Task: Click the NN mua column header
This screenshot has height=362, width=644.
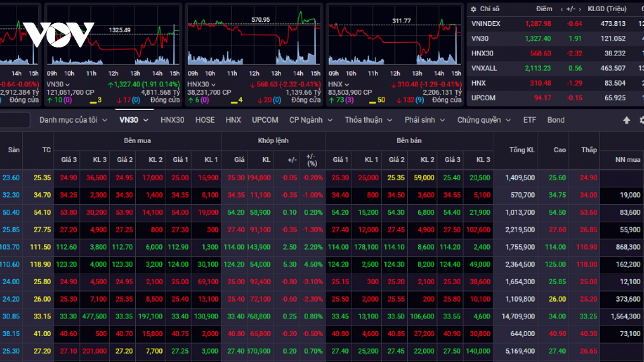Action: [x=627, y=160]
